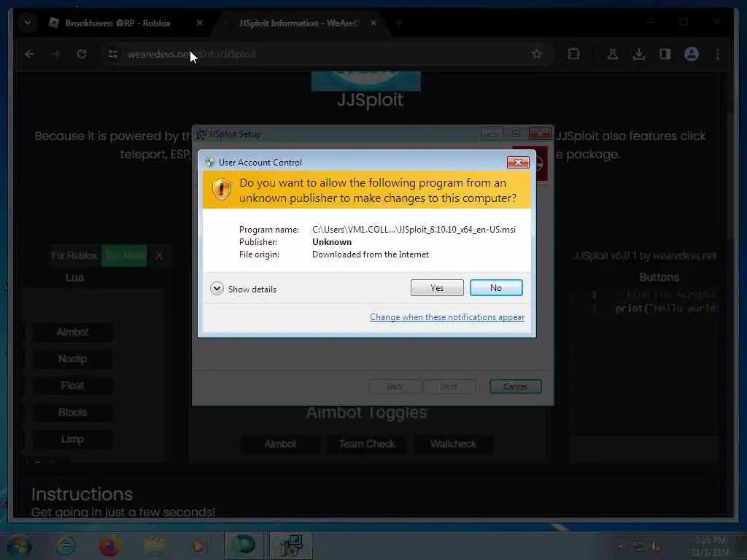The width and height of the screenshot is (747, 560).
Task: Toggle Team Check option
Action: (367, 444)
